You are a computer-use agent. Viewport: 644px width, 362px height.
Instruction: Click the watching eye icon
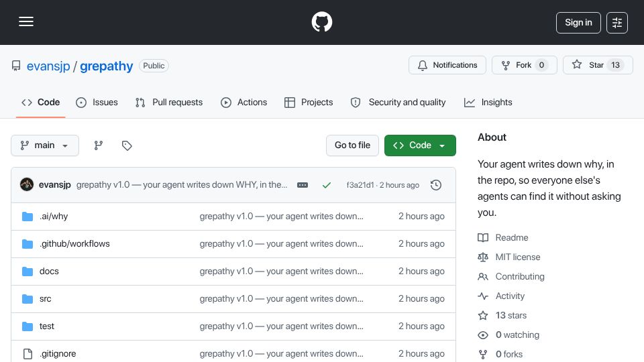(483, 335)
